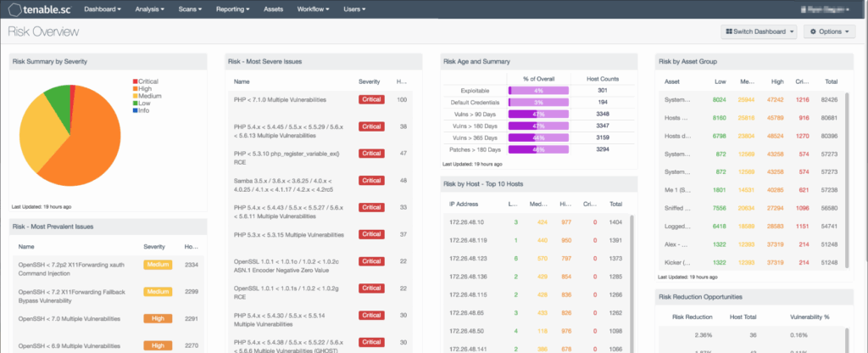The height and width of the screenshot is (353, 868).
Task: Click the Critical red legend swatch
Action: [x=135, y=81]
